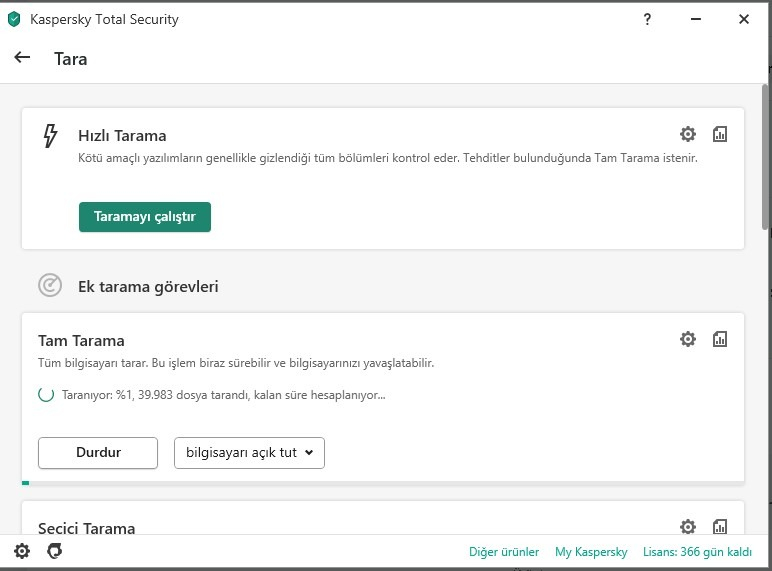
Task: Go back using the arrow next to Tara
Action: point(22,58)
